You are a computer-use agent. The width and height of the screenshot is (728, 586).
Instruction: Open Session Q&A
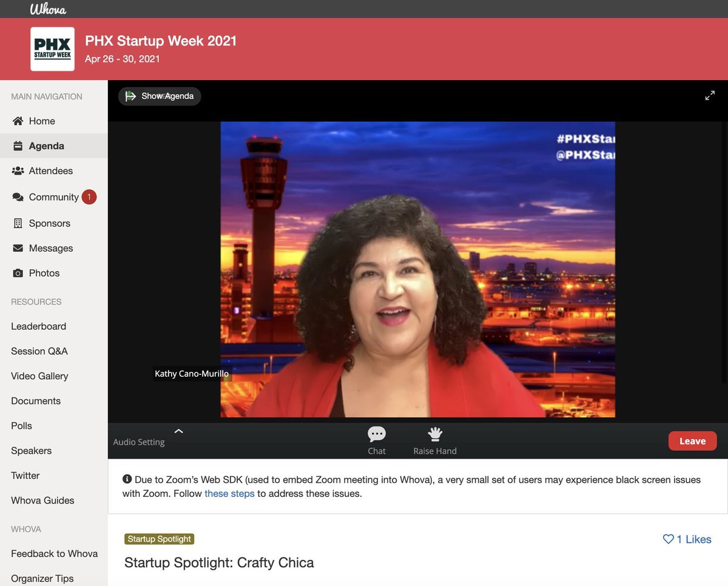(x=39, y=351)
